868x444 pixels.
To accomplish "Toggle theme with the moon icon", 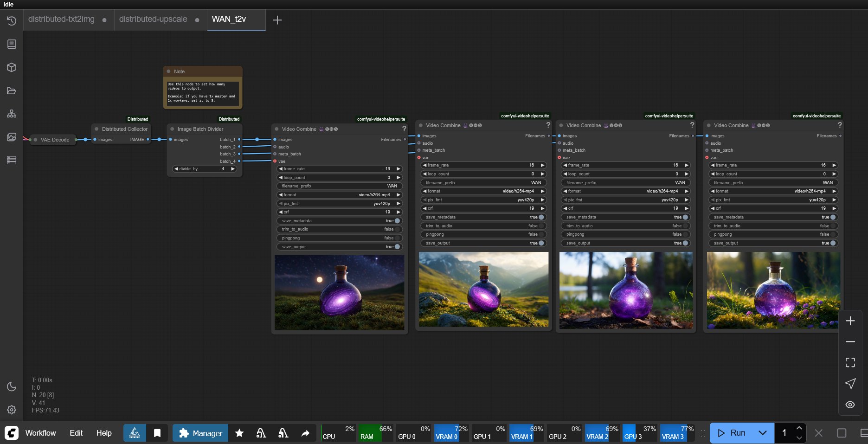I will [12, 386].
